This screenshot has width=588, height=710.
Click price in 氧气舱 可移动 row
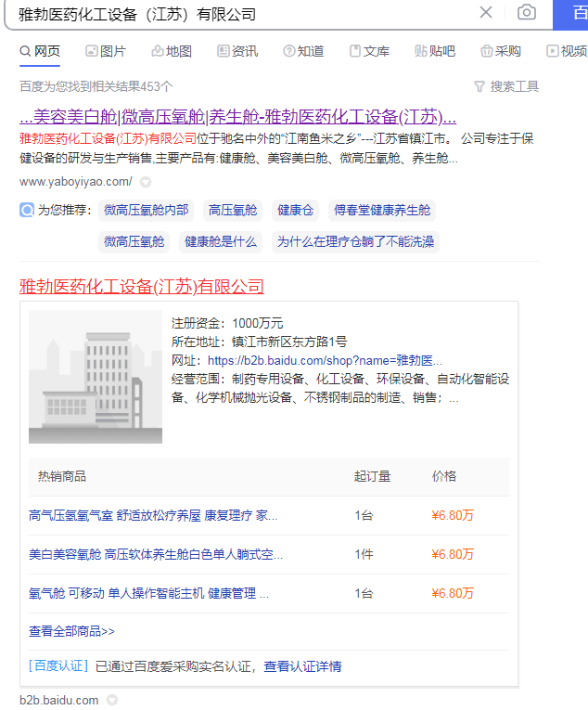[x=453, y=594]
